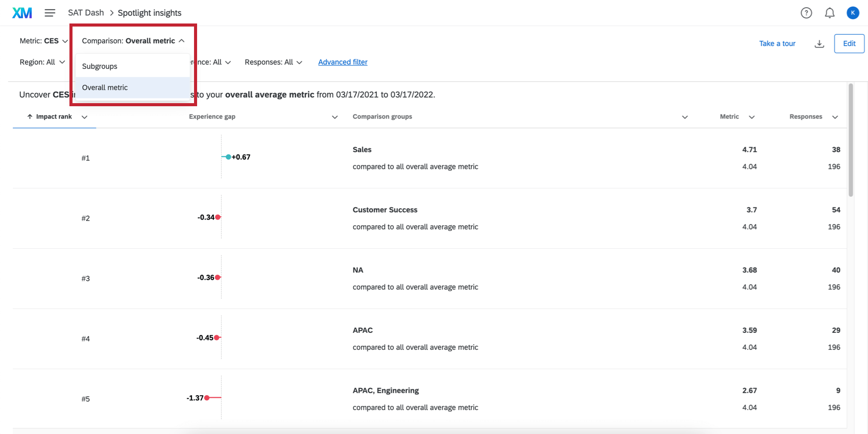The width and height of the screenshot is (868, 434).
Task: Choose the Overall metric option
Action: 105,88
